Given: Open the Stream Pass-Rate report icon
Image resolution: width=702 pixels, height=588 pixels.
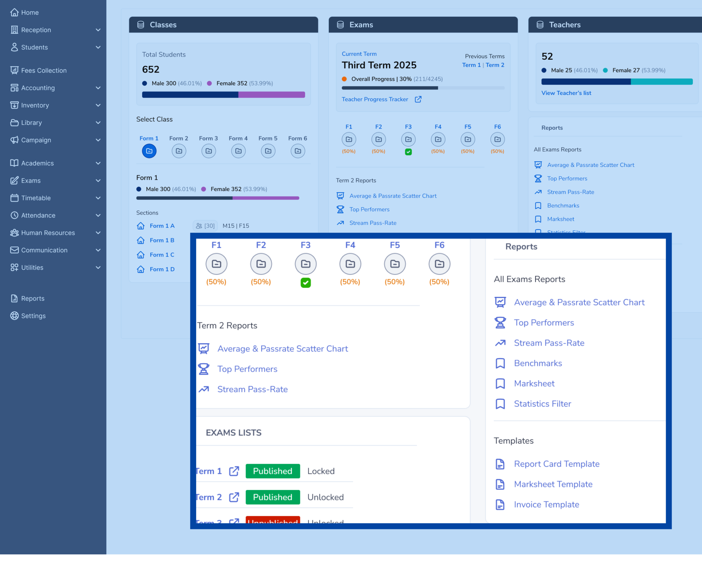Looking at the screenshot, I should [x=203, y=389].
